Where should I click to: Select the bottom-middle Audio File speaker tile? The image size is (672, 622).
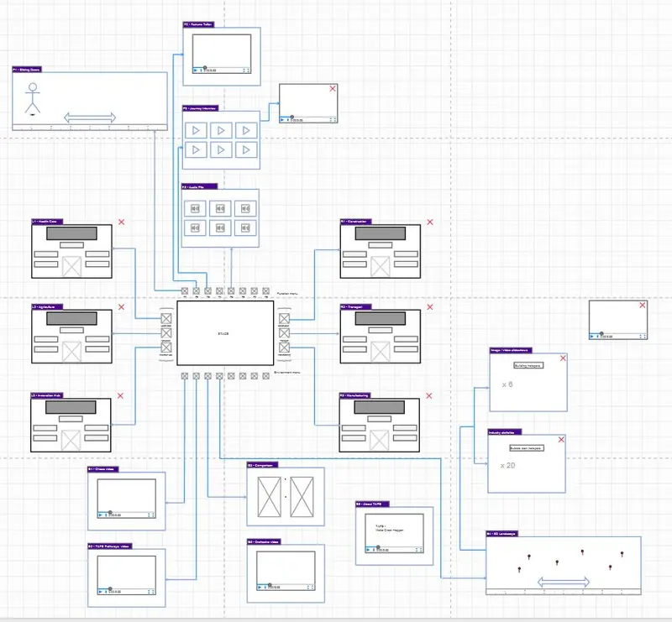(220, 227)
